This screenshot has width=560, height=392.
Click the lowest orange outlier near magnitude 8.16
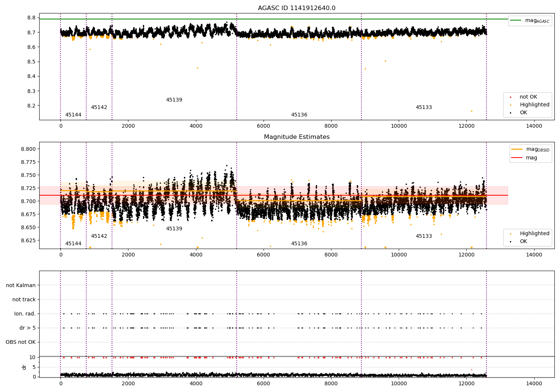[x=472, y=111]
